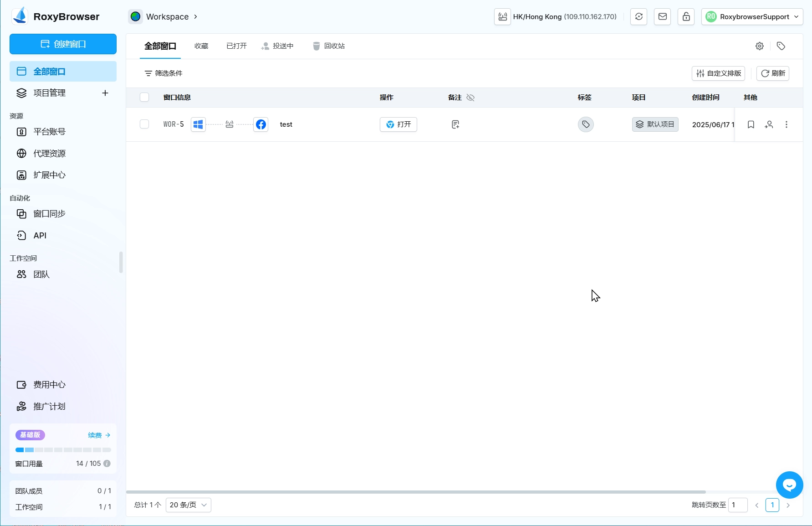Click the 创建窗口 button
The image size is (812, 526).
(63, 44)
